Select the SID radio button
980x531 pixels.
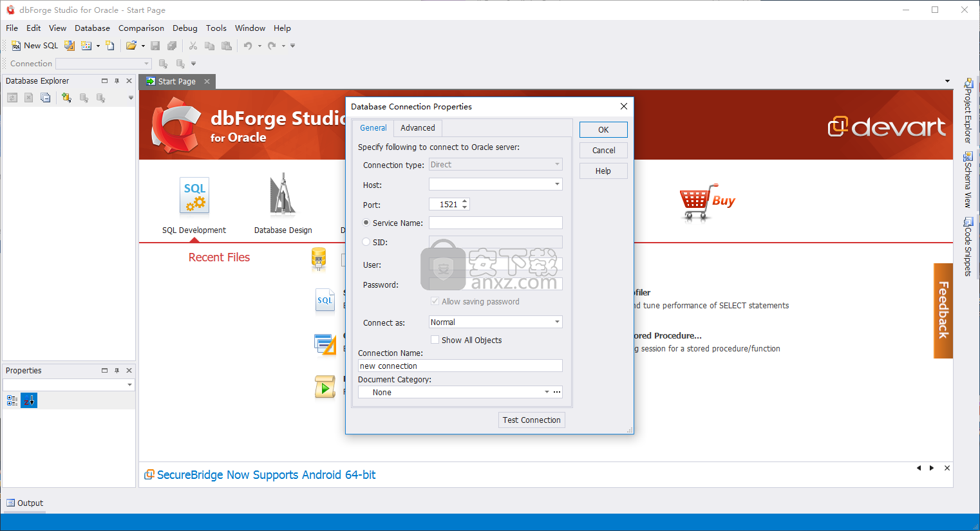[366, 242]
